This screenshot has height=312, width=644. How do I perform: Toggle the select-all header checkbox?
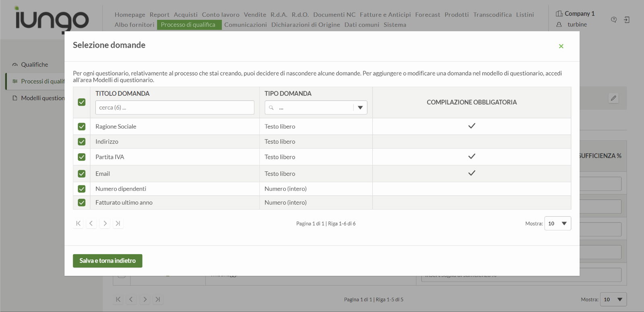[82, 102]
